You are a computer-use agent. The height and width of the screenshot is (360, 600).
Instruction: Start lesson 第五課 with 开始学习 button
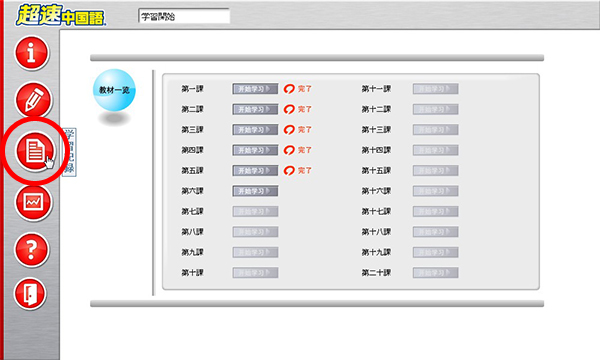coord(255,171)
